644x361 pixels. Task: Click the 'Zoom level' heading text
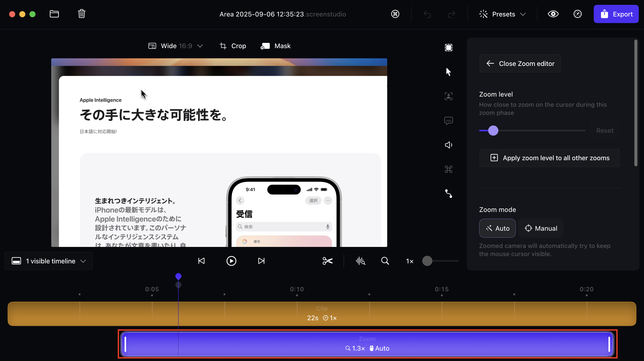pyautogui.click(x=496, y=94)
